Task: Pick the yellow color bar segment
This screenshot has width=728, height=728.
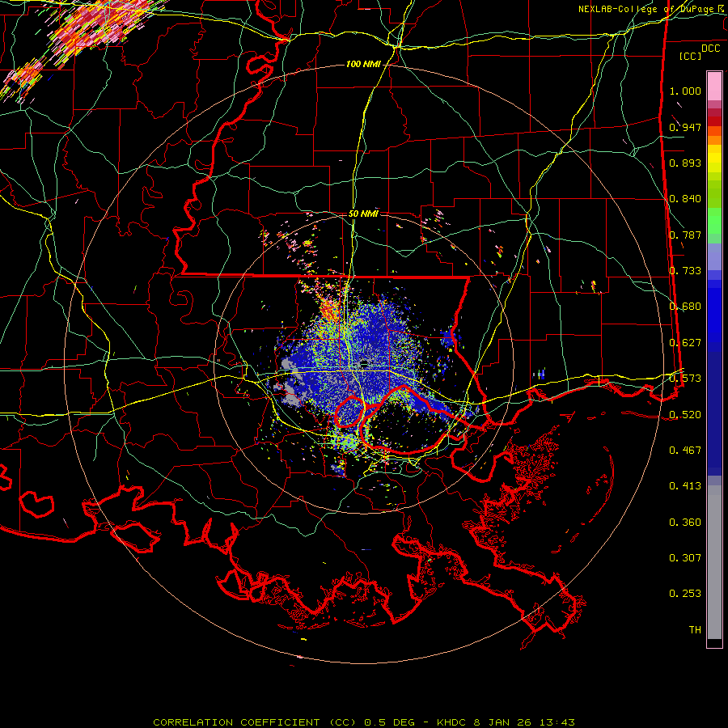Action: (714, 159)
